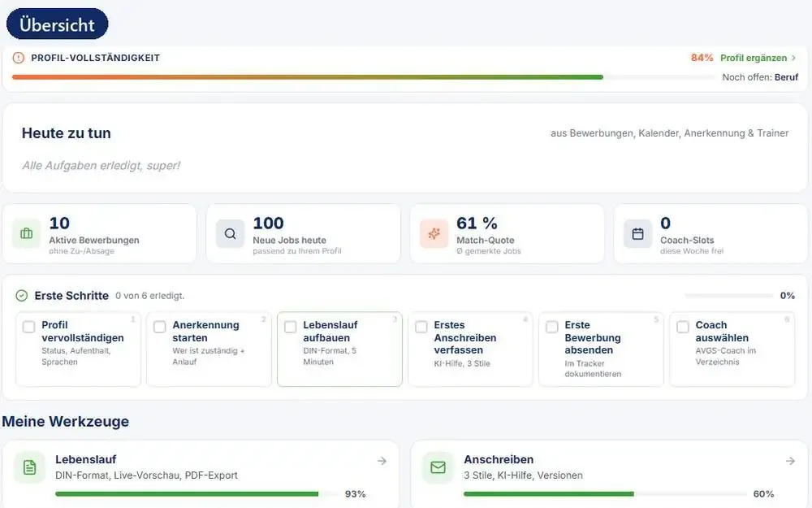The image size is (812, 508).
Task: Open the Profil ergänzen chevron
Action: click(793, 58)
